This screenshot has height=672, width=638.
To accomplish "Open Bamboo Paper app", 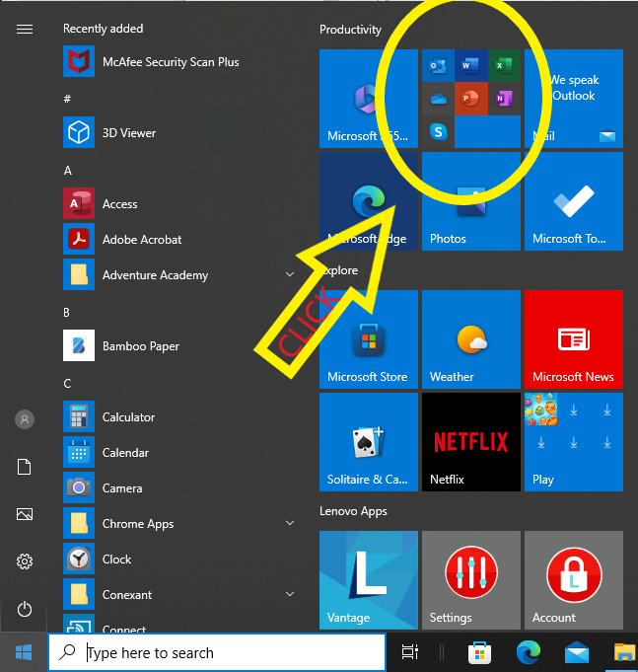I will (x=121, y=345).
